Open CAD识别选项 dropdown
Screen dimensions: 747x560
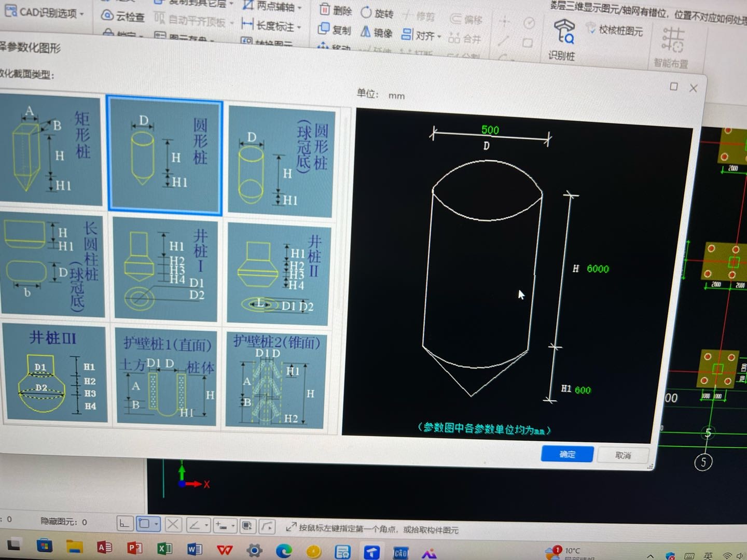44,12
